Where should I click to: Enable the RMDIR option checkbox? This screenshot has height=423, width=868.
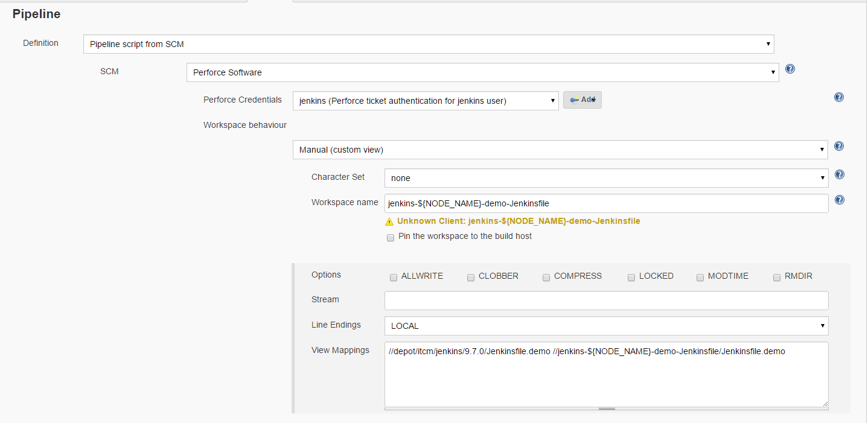(x=777, y=278)
